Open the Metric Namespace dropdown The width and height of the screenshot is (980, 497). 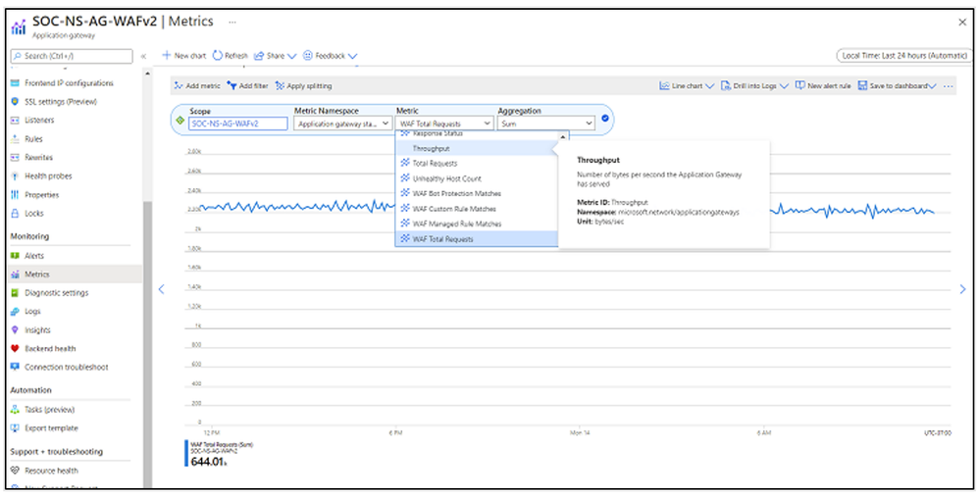(x=343, y=124)
